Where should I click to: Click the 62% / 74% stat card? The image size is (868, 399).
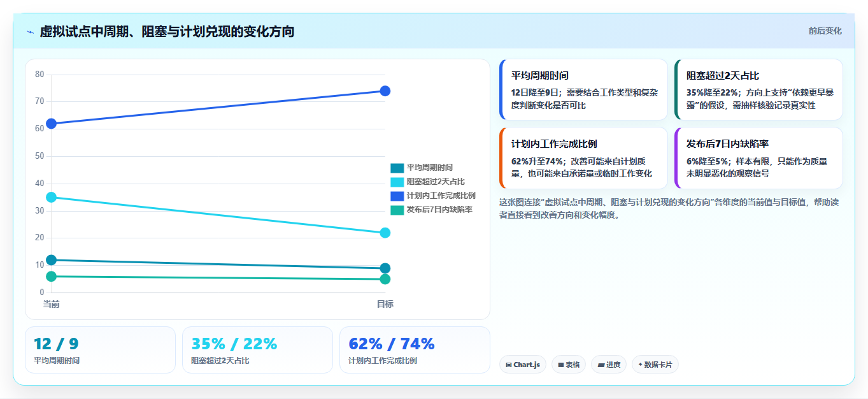(x=415, y=350)
